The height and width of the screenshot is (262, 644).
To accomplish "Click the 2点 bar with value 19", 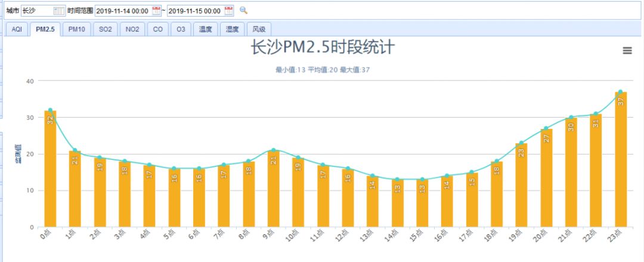I will pos(100,193).
